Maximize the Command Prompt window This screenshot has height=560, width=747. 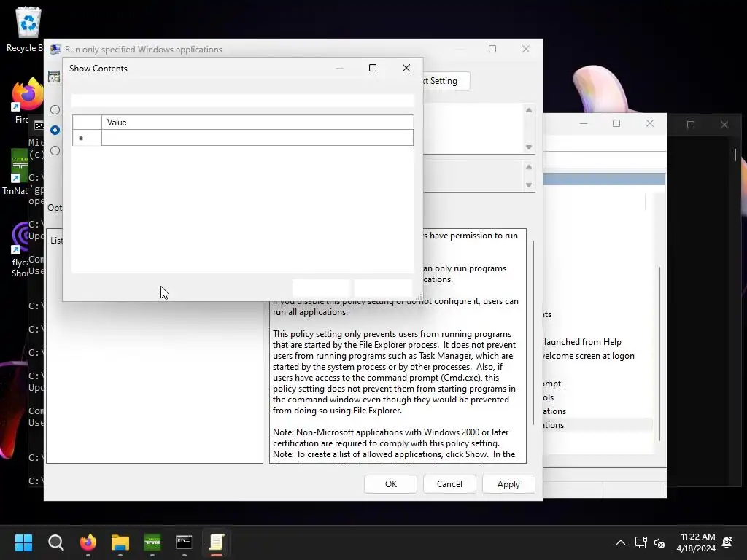click(690, 124)
